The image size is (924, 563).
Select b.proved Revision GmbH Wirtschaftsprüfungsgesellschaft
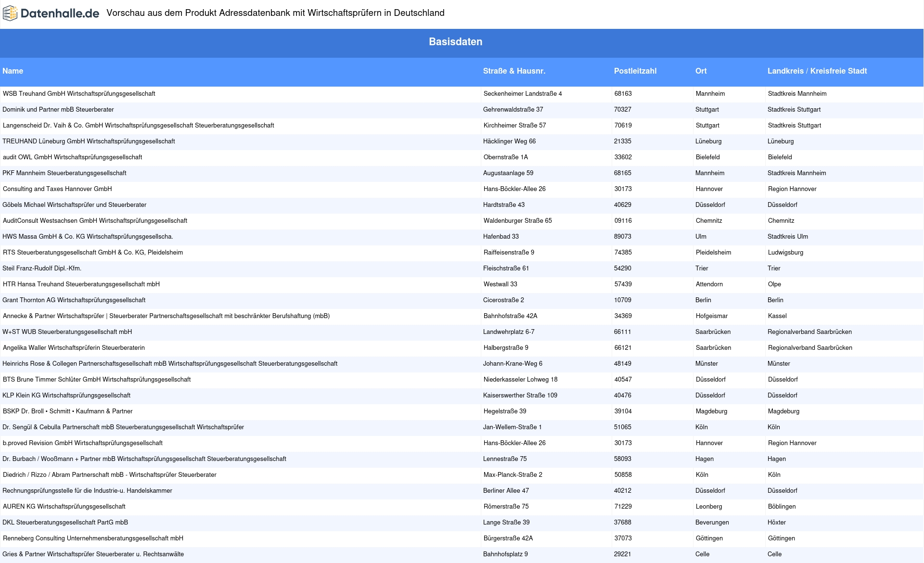pyautogui.click(x=83, y=443)
